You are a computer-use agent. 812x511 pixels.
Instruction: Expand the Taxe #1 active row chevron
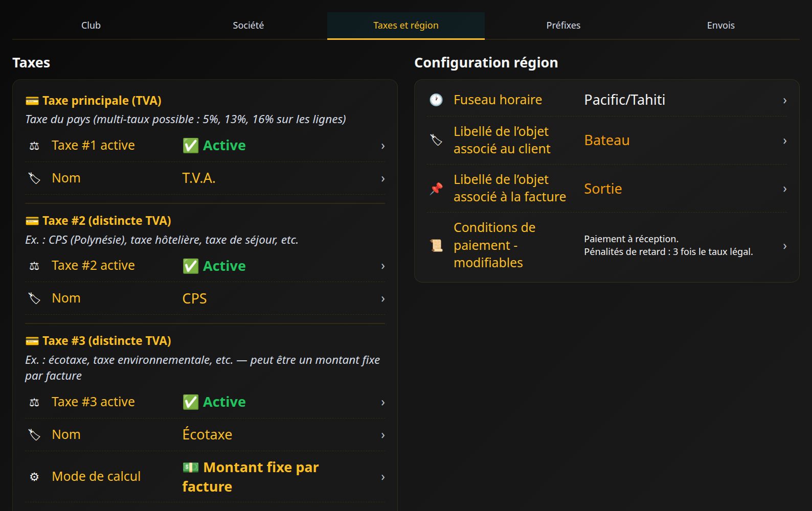(x=383, y=146)
